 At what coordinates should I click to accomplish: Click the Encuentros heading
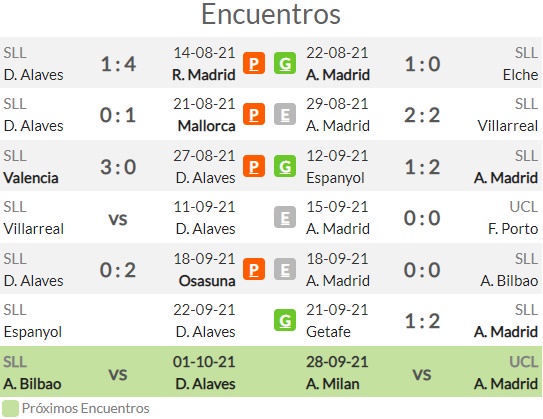(x=271, y=14)
